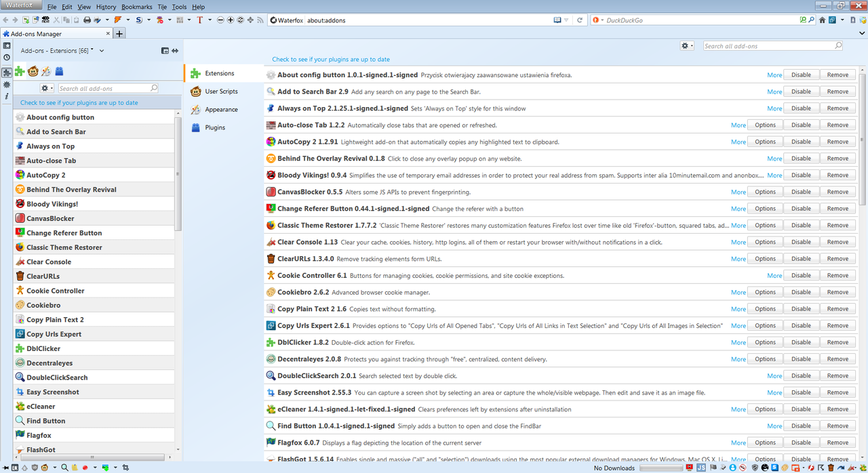Open the sidebar tools gear dropdown

[x=47, y=88]
